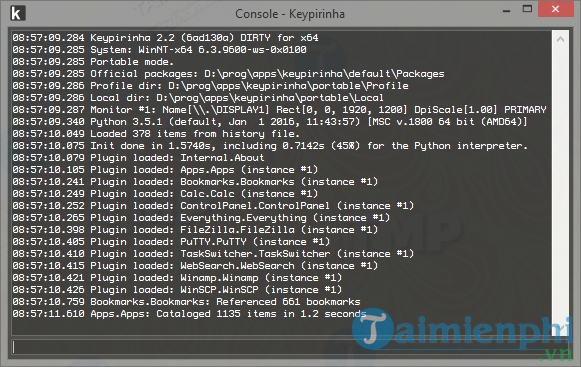Click 'Plugin loaded: FileZilla.FileZilla' line

[195, 229]
